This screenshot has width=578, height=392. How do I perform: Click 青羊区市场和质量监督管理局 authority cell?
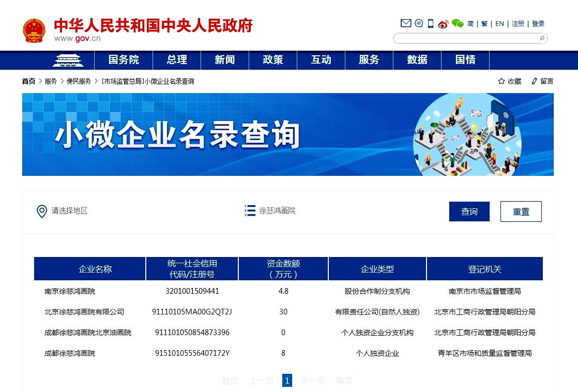coord(485,353)
